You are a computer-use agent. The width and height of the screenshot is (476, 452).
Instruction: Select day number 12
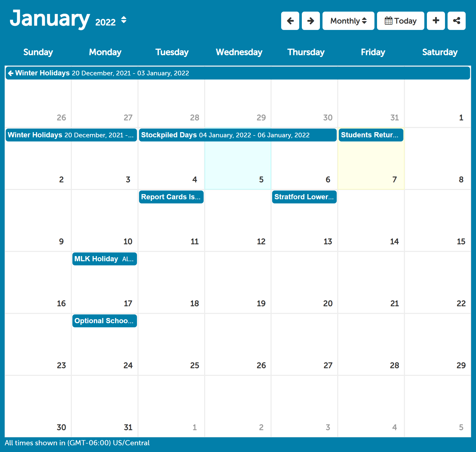[x=261, y=242]
